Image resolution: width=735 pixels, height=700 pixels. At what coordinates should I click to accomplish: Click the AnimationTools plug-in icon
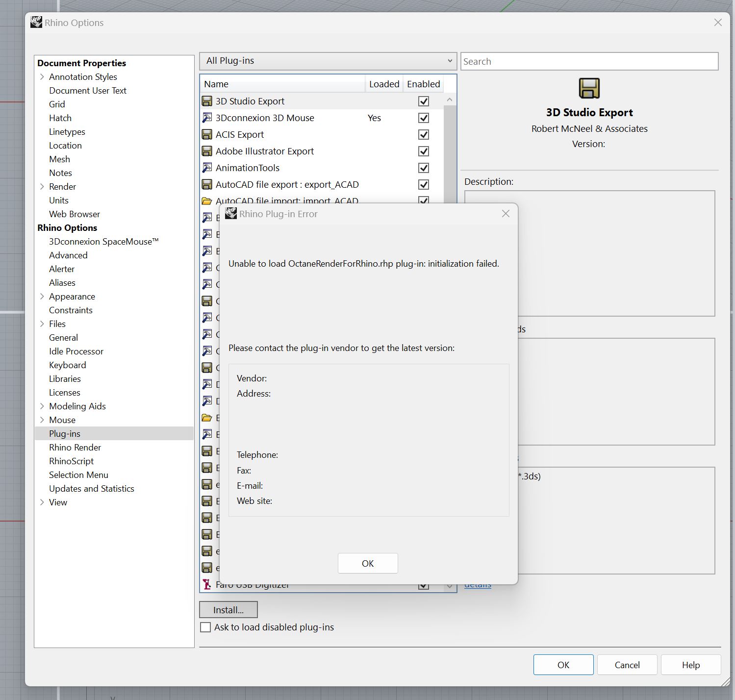[207, 168]
